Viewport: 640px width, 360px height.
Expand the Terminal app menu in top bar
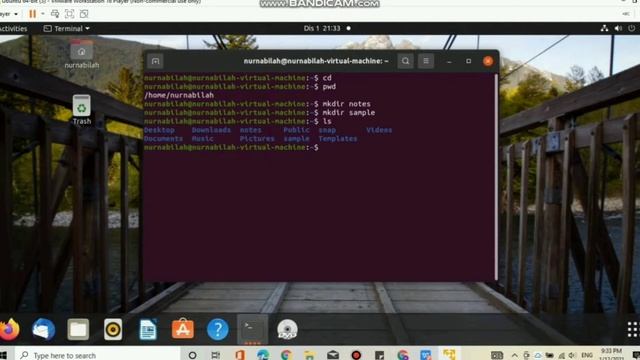click(x=67, y=28)
